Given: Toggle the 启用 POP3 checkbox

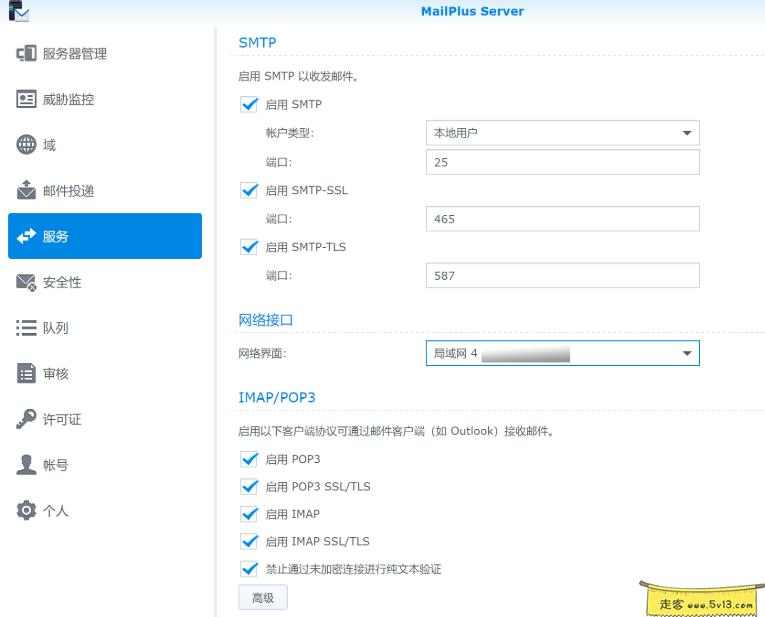Looking at the screenshot, I should [x=249, y=459].
